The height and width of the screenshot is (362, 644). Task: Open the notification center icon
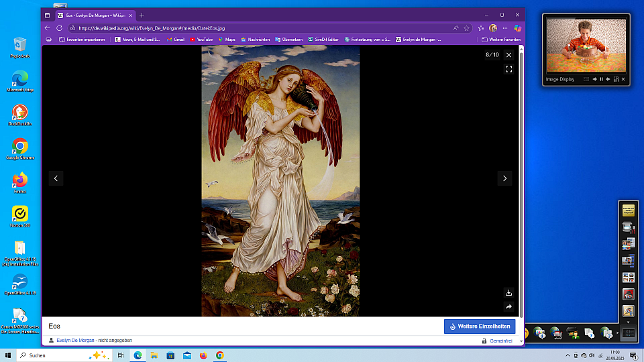(x=634, y=355)
